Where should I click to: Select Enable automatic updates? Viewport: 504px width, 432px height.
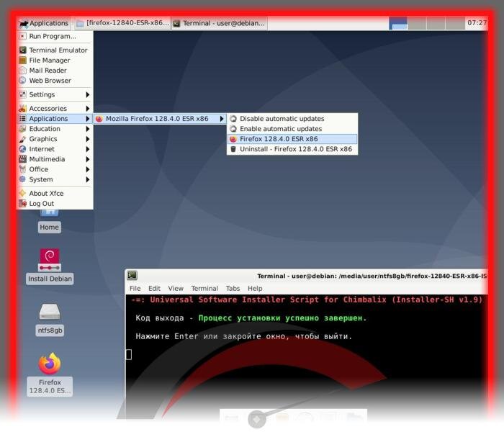(292, 129)
